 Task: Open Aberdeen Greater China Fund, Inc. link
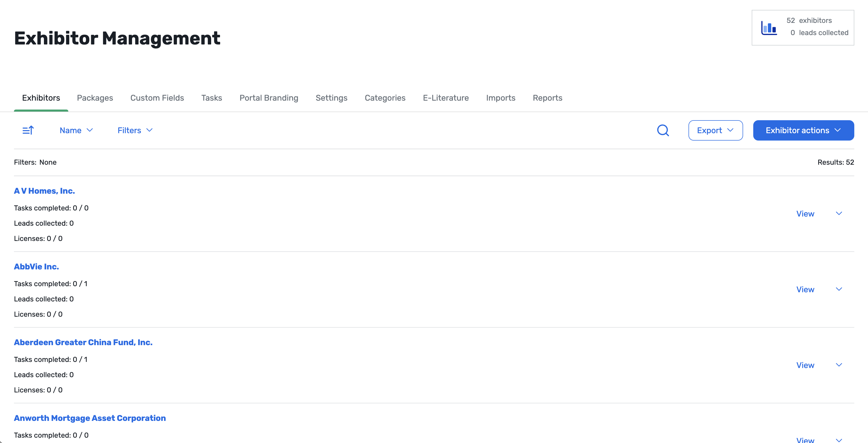[83, 342]
